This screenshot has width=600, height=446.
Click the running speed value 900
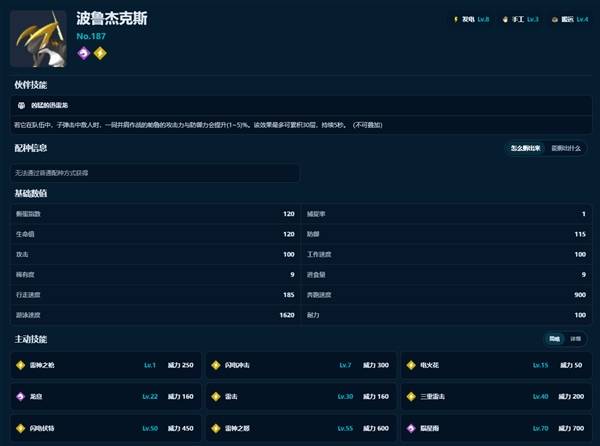[580, 295]
